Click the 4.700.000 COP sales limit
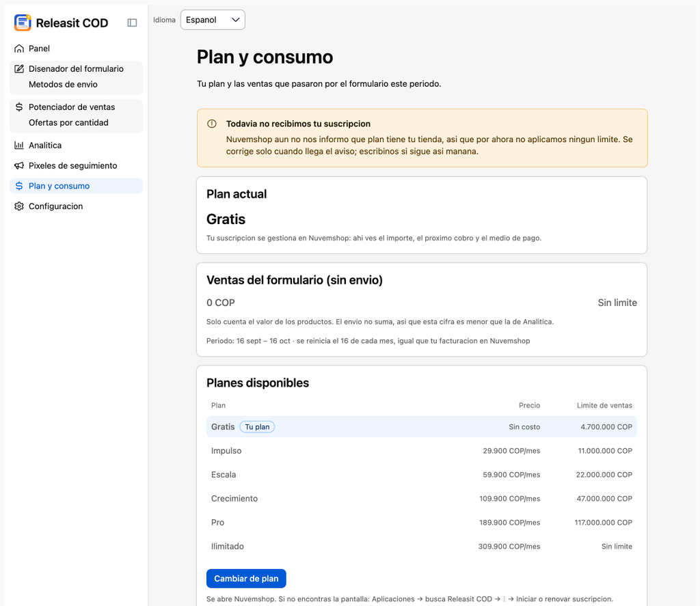The width and height of the screenshot is (700, 606). pyautogui.click(x=606, y=427)
